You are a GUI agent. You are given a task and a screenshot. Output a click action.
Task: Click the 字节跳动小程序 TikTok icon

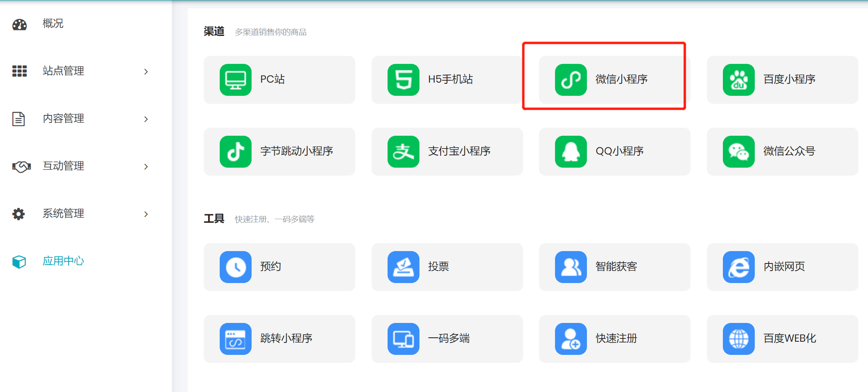(x=236, y=152)
